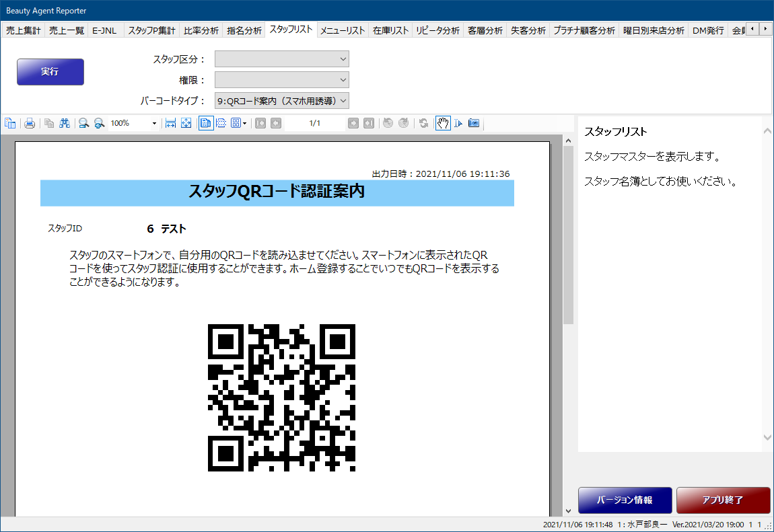Open the スタッフ区分 dropdown
This screenshot has width=774, height=532.
281,59
